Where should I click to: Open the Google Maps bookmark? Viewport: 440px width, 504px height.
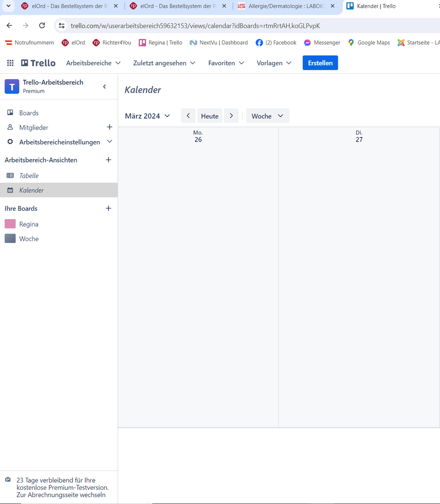click(369, 42)
